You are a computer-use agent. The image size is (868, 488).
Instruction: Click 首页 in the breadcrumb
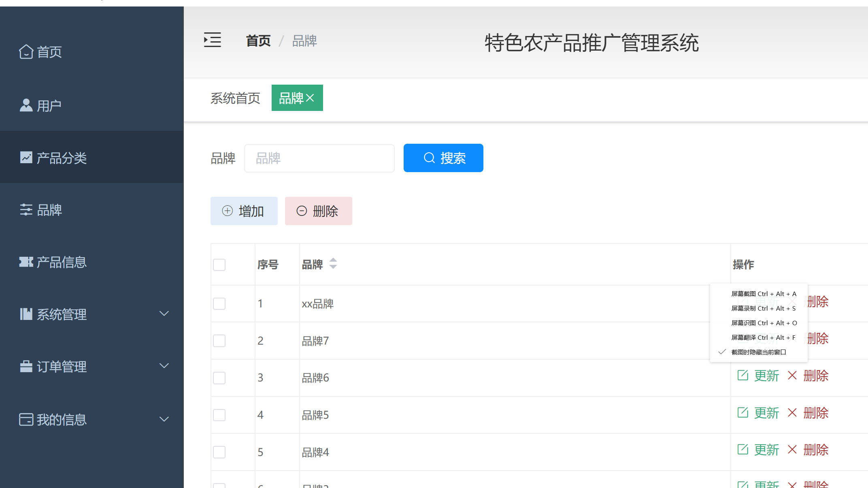(x=258, y=40)
